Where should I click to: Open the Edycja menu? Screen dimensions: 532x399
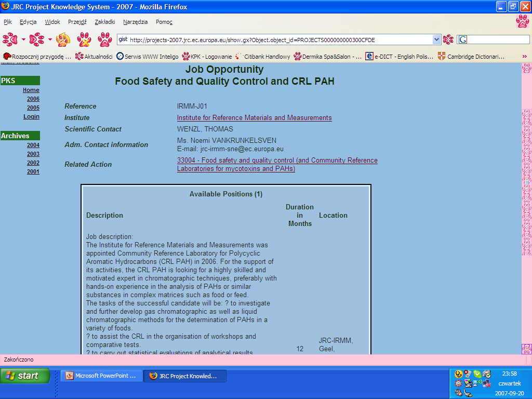point(28,22)
